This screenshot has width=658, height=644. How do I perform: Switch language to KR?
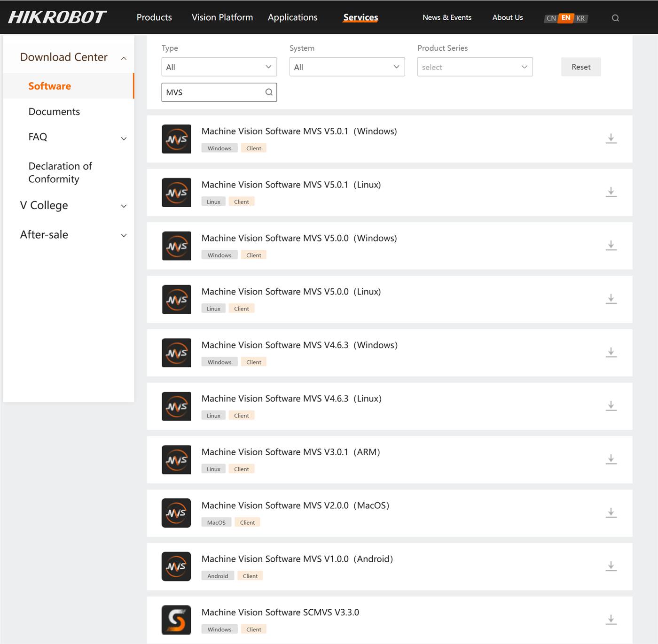click(x=581, y=18)
